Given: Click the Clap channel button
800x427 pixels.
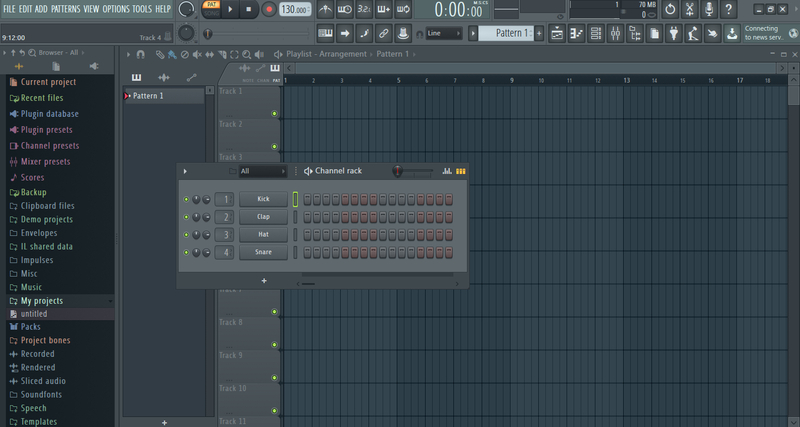Looking at the screenshot, I should coord(263,217).
